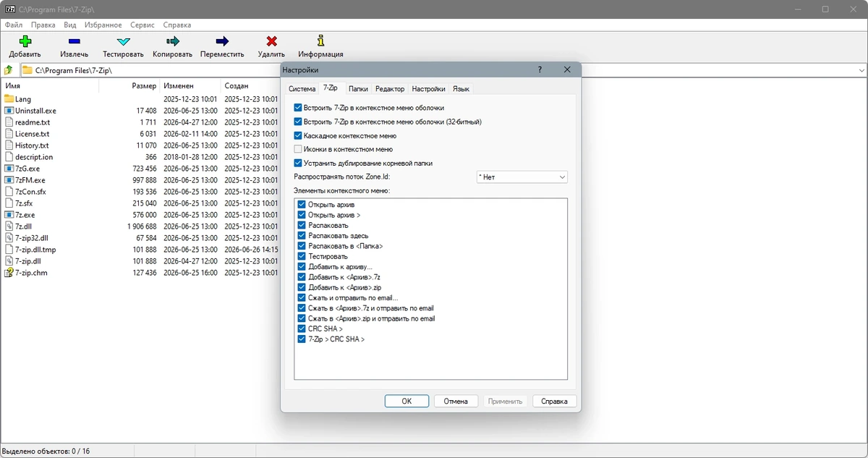Select the 7-zip.chm help file icon
The width and height of the screenshot is (868, 458).
pyautogui.click(x=9, y=273)
